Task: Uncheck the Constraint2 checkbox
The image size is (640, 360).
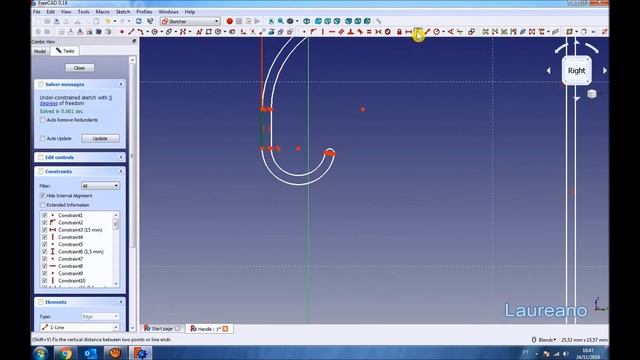Action: pos(44,222)
